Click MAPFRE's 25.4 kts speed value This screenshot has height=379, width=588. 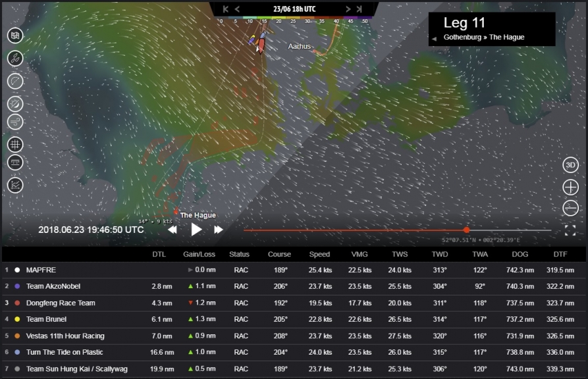pyautogui.click(x=320, y=270)
